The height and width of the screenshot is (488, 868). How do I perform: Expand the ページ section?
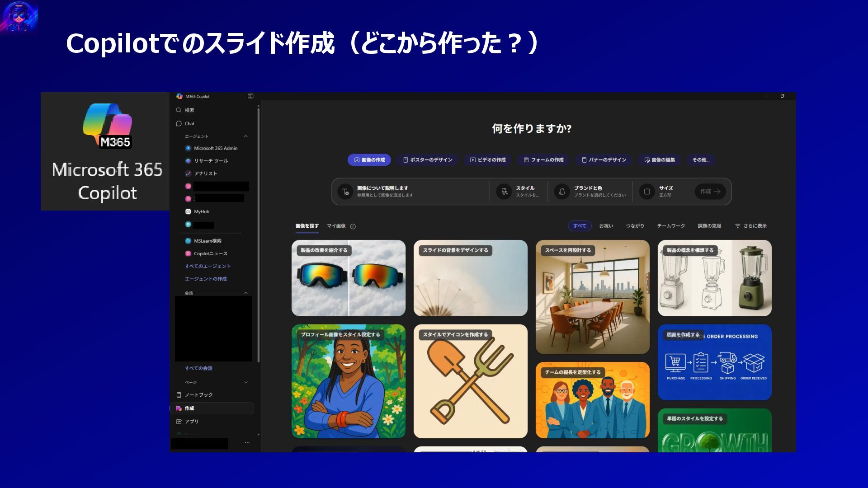tap(246, 383)
